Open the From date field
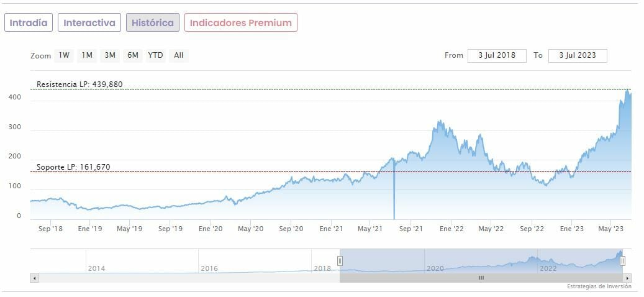The width and height of the screenshot is (644, 297). point(497,55)
